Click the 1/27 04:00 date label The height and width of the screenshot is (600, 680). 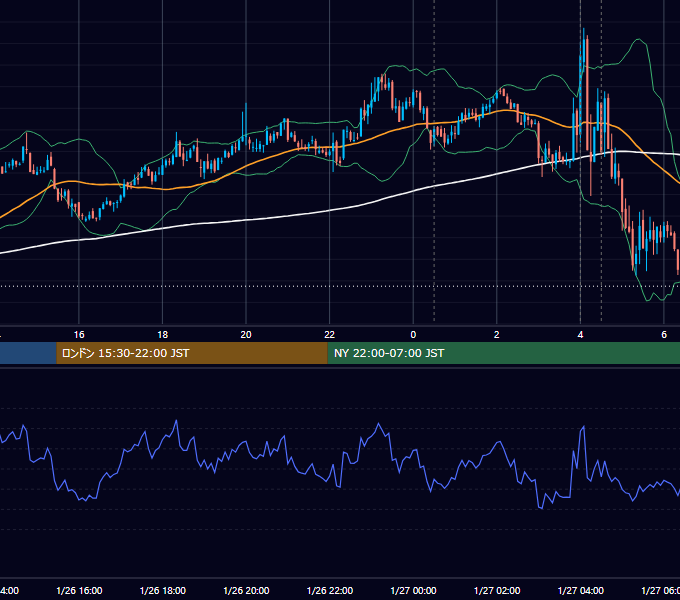[581, 590]
